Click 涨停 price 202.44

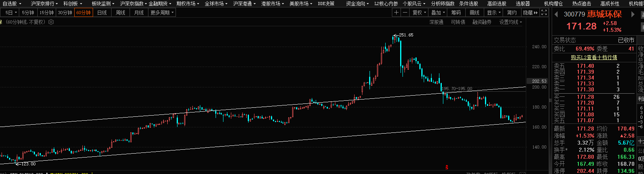[585, 171]
